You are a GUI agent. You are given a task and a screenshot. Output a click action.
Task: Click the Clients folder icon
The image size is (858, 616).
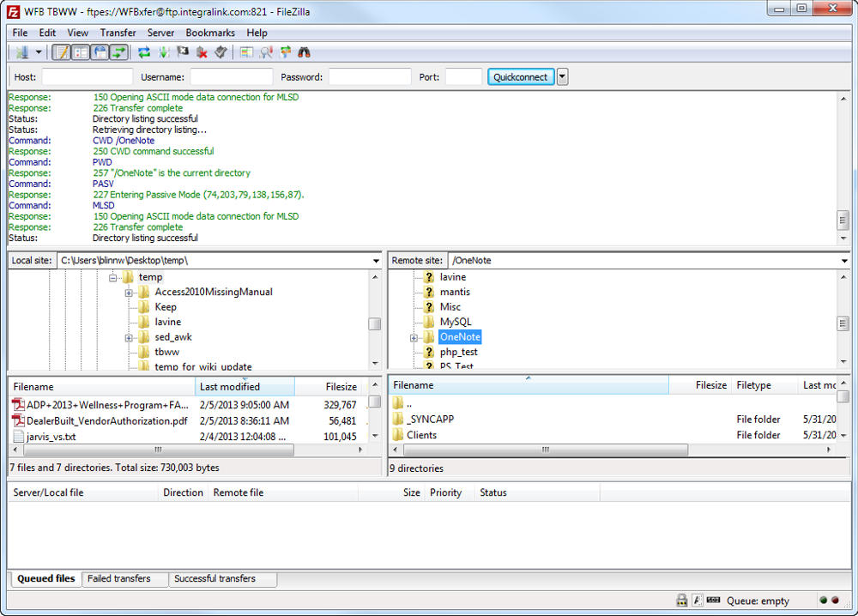click(398, 435)
